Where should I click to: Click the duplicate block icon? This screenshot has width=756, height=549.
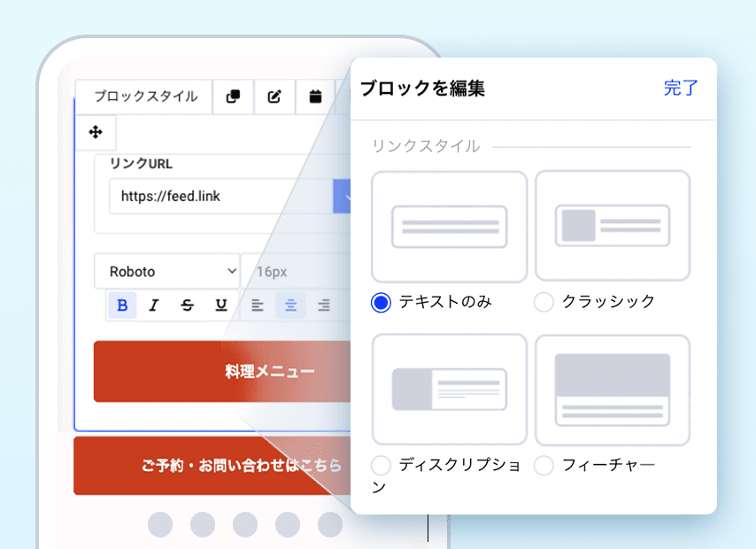coord(234,97)
